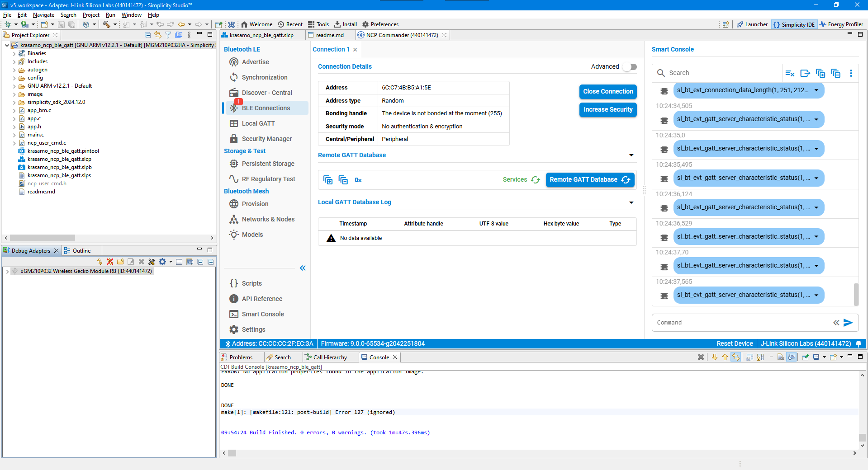
Task: Expand sl_bt_evt_connection_data_length entry
Action: click(x=816, y=90)
